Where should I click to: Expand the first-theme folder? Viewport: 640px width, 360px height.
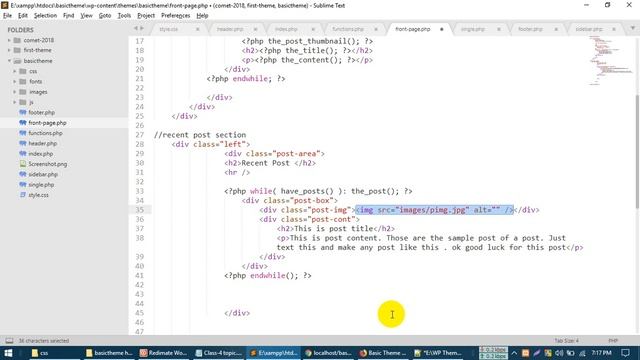[9, 50]
